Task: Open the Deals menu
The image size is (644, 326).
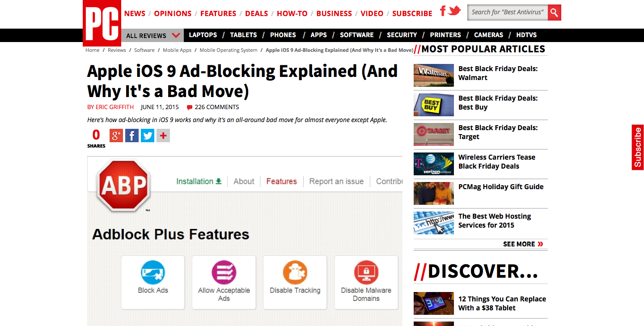Action: tap(257, 13)
